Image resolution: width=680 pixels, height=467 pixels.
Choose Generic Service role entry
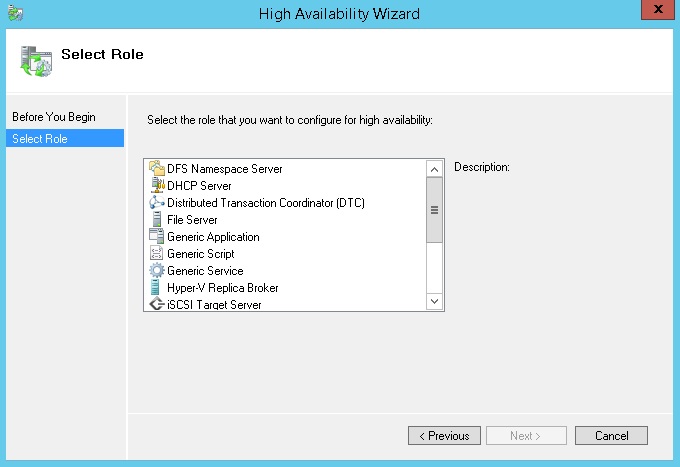(x=205, y=271)
